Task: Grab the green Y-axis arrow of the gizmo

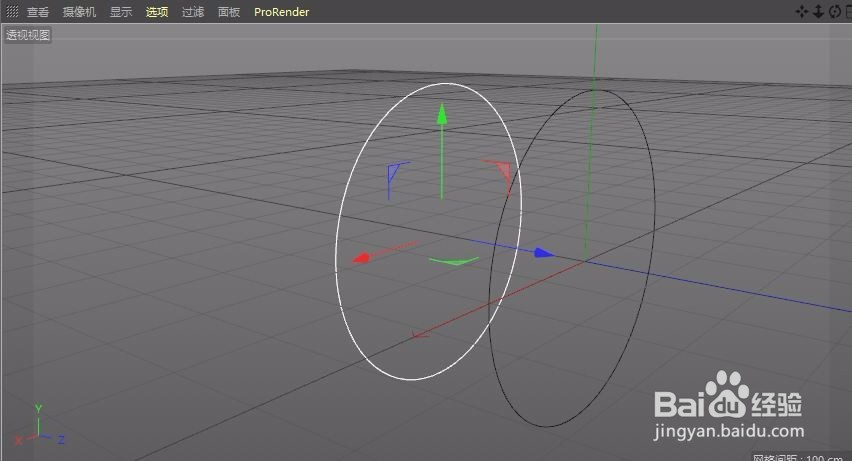Action: click(x=442, y=114)
